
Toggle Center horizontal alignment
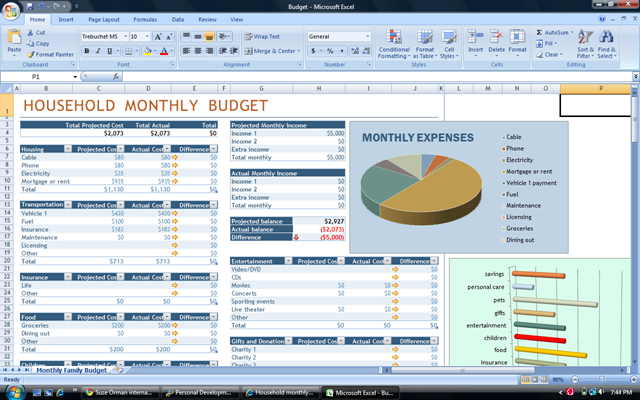click(198, 51)
